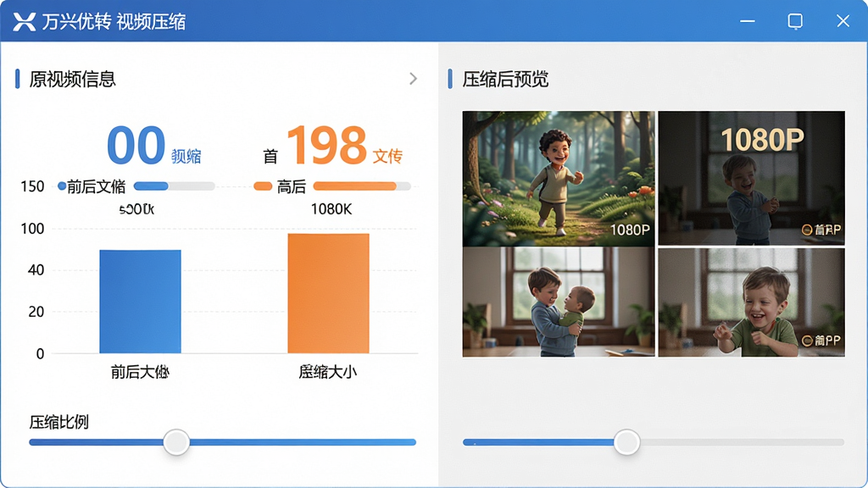Click the 压缩比例 label
The width and height of the screenshot is (868, 488).
pyautogui.click(x=58, y=422)
